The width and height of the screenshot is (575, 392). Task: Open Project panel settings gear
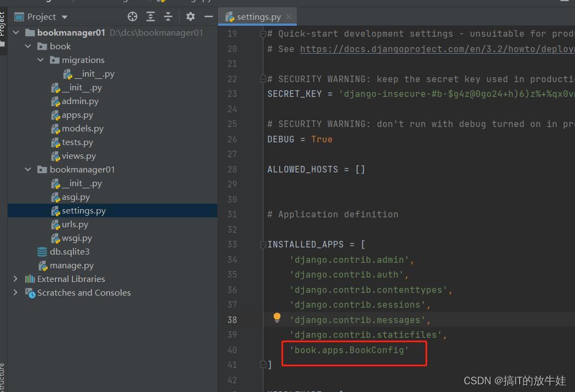191,16
